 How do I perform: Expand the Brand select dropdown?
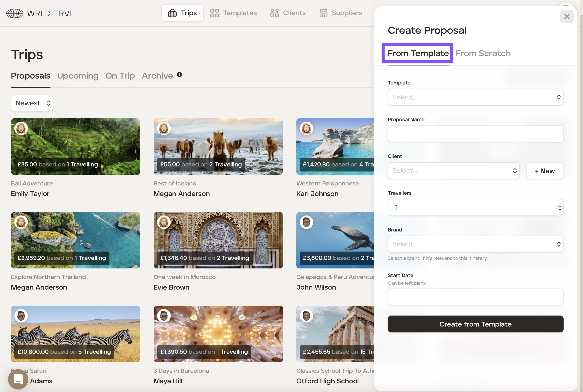coord(475,244)
